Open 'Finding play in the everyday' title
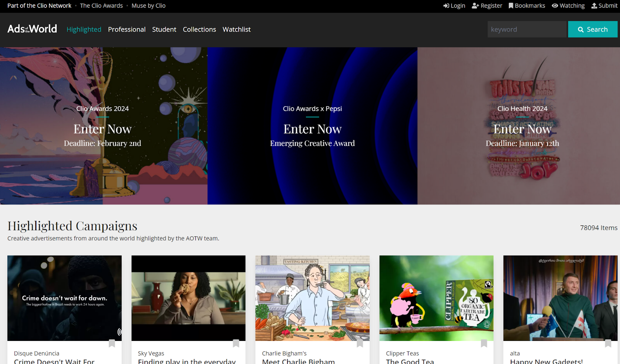This screenshot has height=364, width=620. click(187, 361)
